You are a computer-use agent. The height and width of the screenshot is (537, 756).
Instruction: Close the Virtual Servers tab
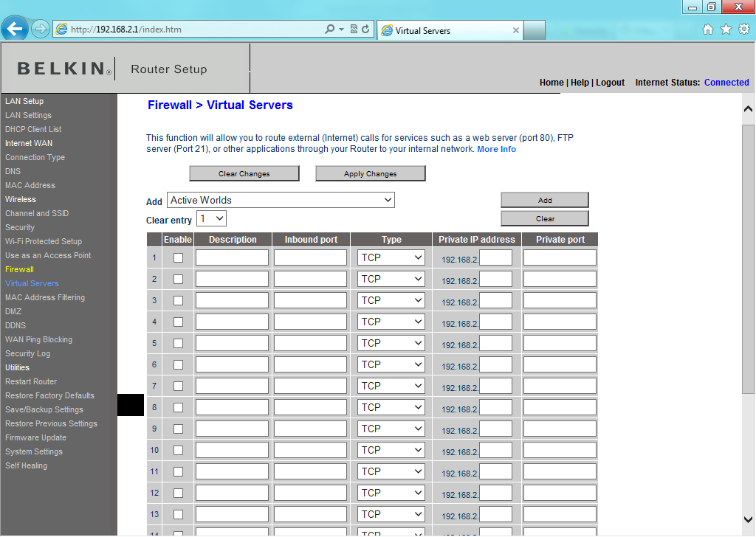[515, 30]
